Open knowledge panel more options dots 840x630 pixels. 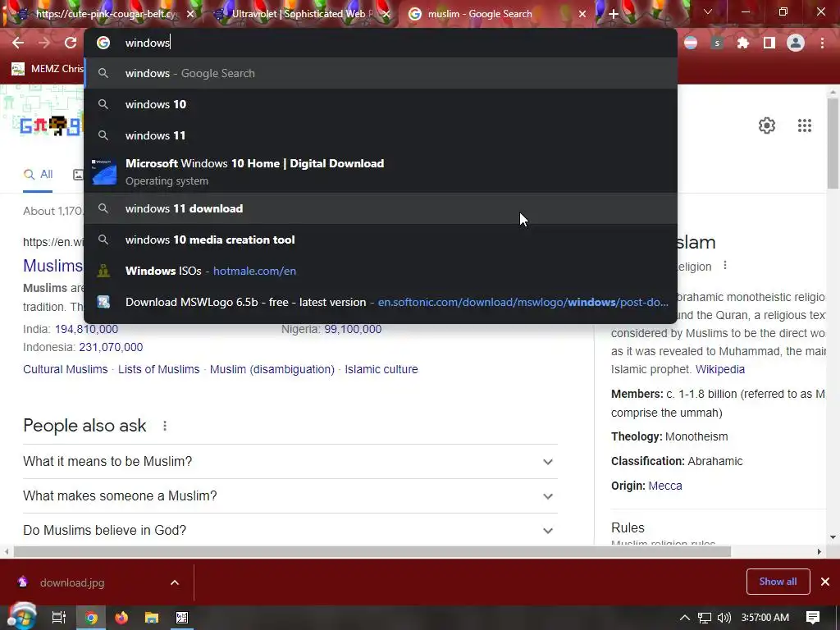coord(725,266)
